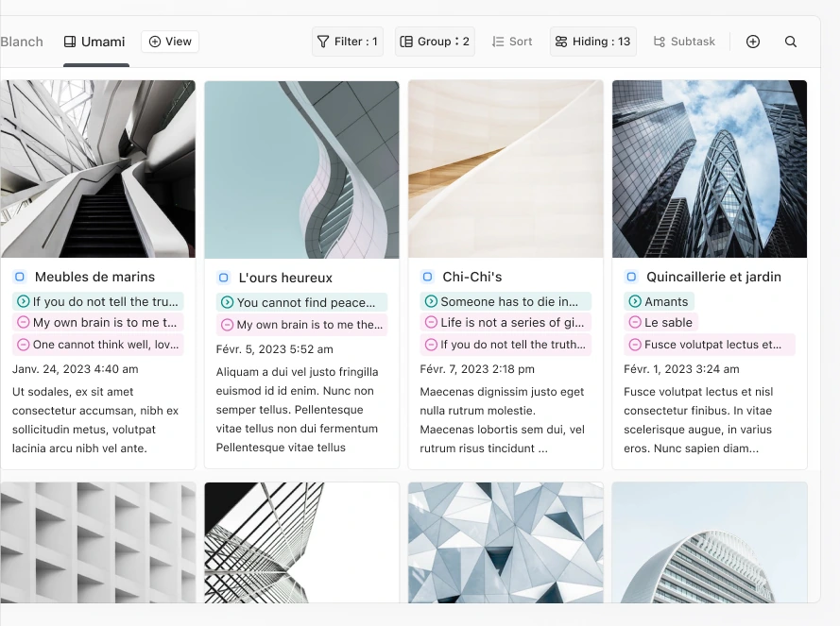
Task: Toggle checkbox for Chi-Chi's
Action: (427, 277)
